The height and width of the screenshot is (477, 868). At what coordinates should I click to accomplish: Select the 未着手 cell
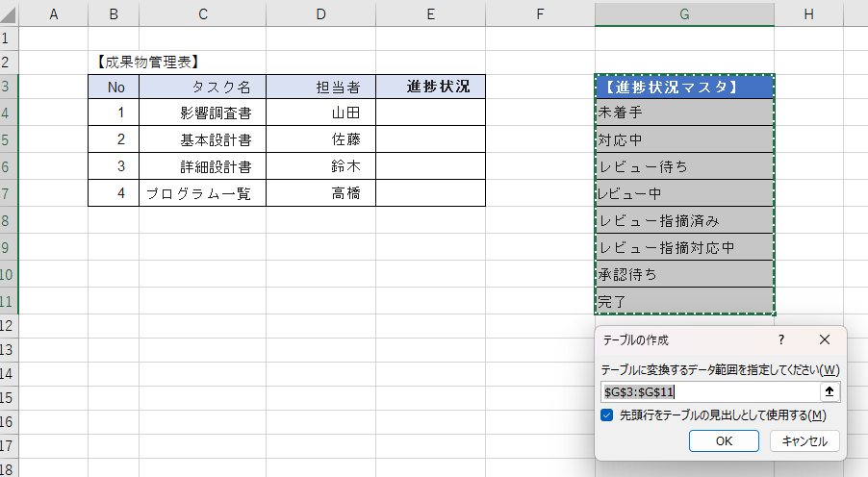684,113
